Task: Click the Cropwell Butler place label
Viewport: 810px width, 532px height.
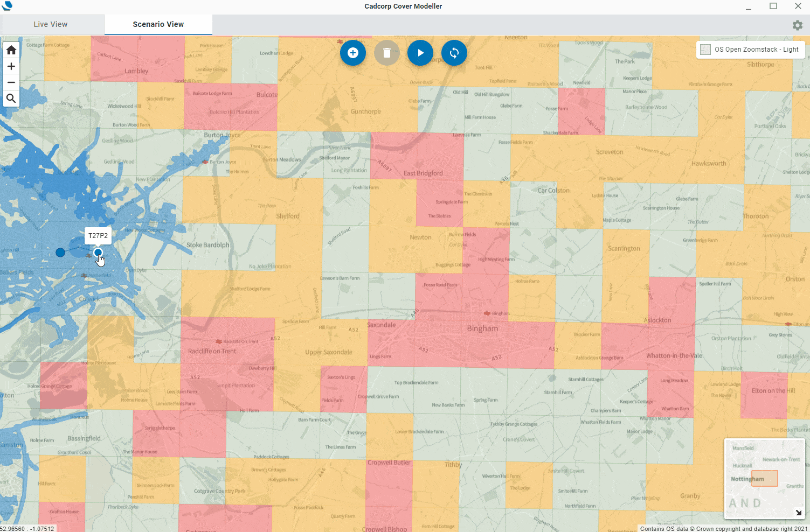Action: point(389,463)
